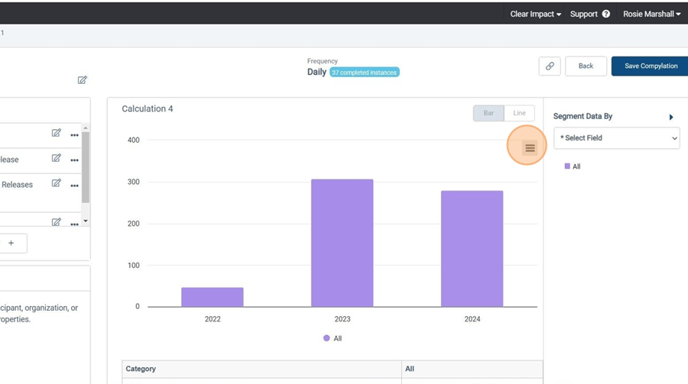Click the Save Compylation button
Image resolution: width=688 pixels, height=384 pixels.
pos(651,66)
